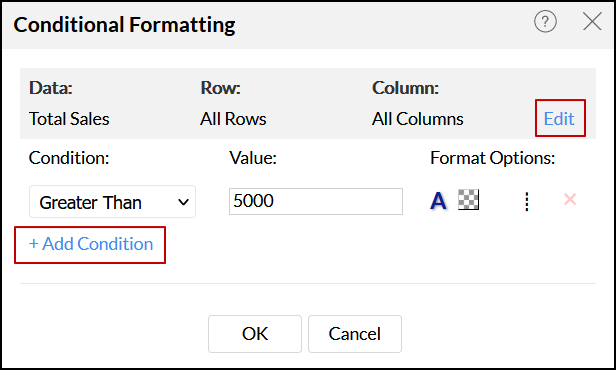The width and height of the screenshot is (616, 370).
Task: Click the Value label above input
Action: 253,158
